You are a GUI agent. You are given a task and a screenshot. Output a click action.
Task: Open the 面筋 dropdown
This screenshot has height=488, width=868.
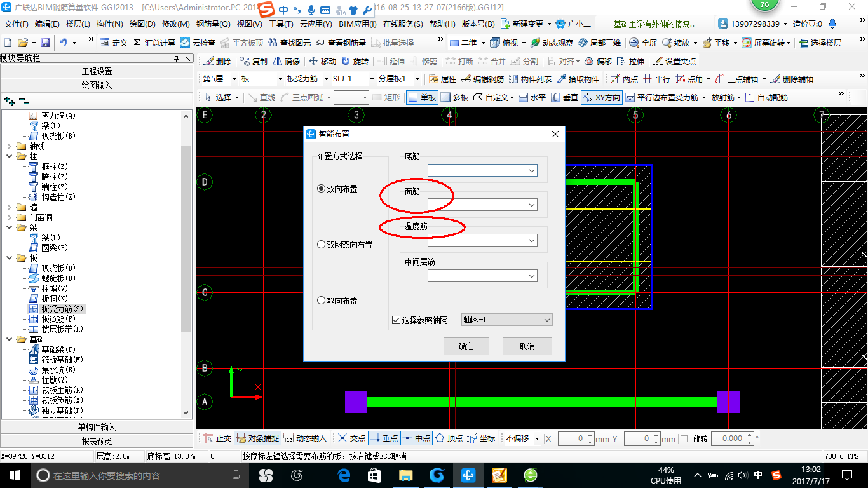tap(532, 205)
